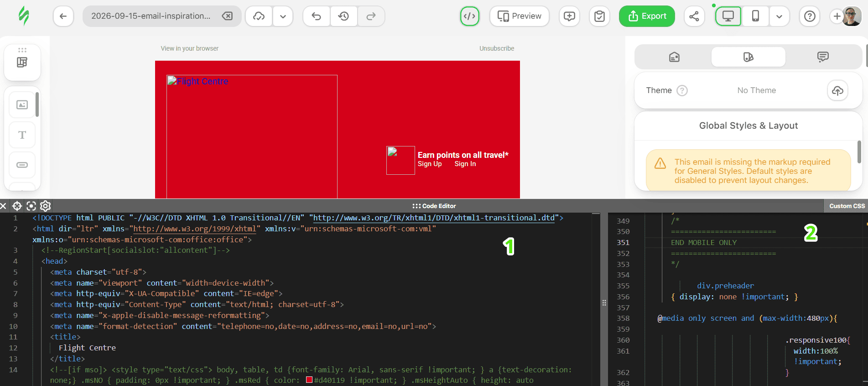Viewport: 868px width, 386px height.
Task: Click the crosshair icon in code editor bar
Action: 17,206
